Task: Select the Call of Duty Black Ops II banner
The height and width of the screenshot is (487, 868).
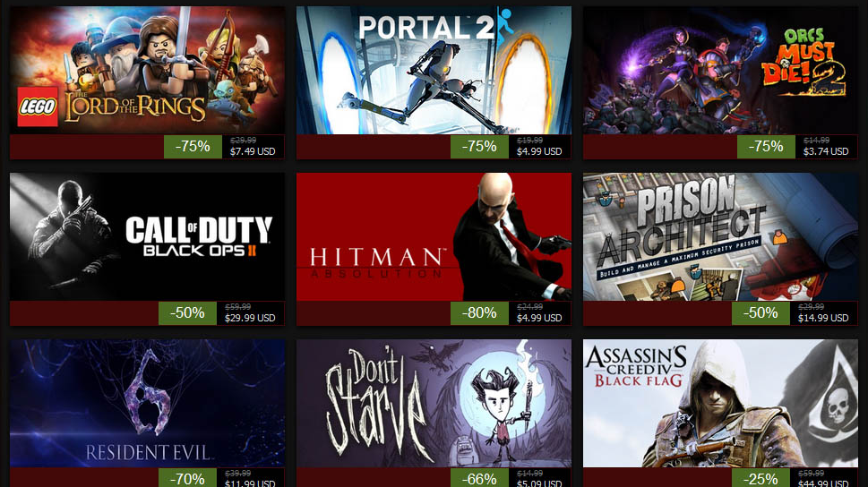Action: pos(147,237)
